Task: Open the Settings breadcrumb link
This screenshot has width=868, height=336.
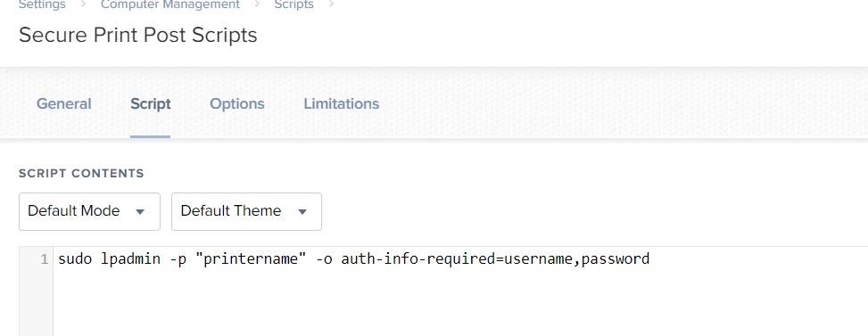Action: [42, 5]
